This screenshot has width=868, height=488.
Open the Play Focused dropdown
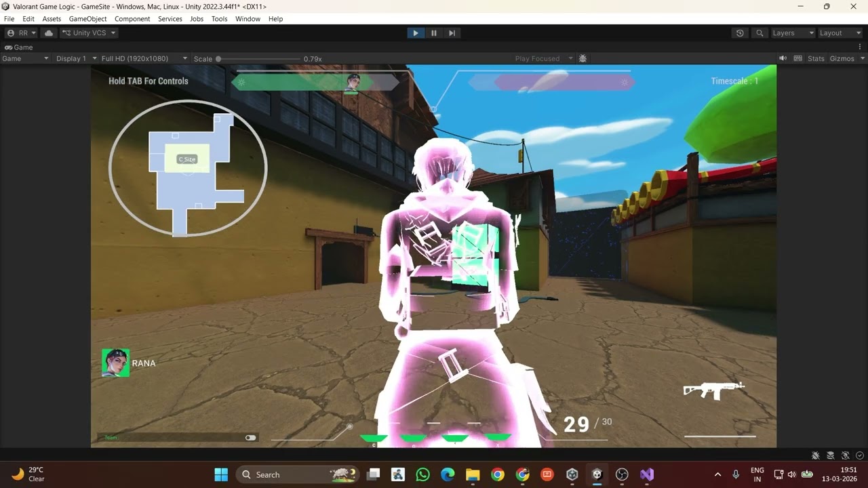[x=544, y=58]
